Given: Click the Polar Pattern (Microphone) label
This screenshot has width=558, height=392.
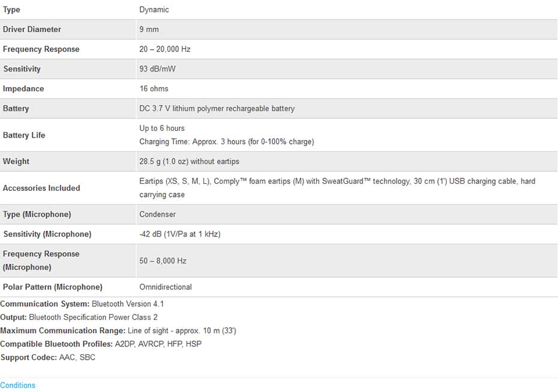Looking at the screenshot, I should [52, 287].
